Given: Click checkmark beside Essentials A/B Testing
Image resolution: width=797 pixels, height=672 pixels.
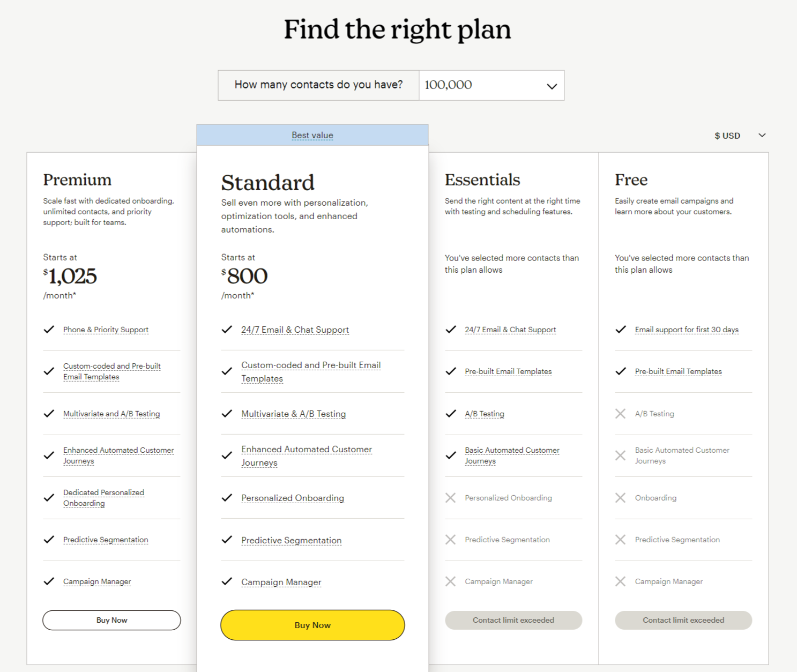Looking at the screenshot, I should 451,414.
